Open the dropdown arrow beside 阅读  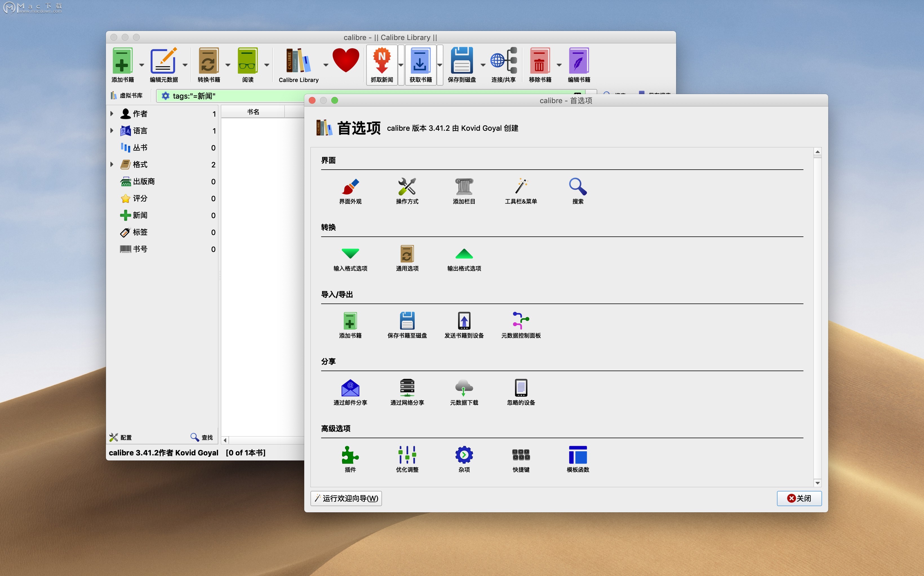[x=266, y=65]
